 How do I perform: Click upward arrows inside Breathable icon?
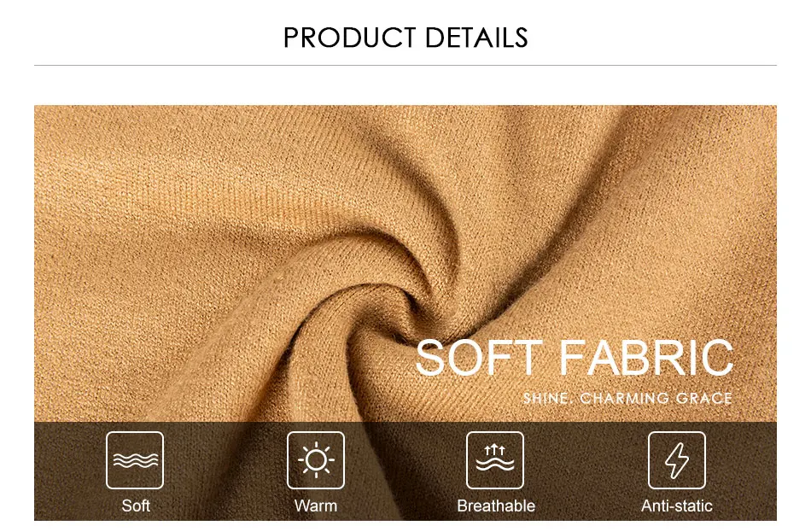[x=495, y=449]
